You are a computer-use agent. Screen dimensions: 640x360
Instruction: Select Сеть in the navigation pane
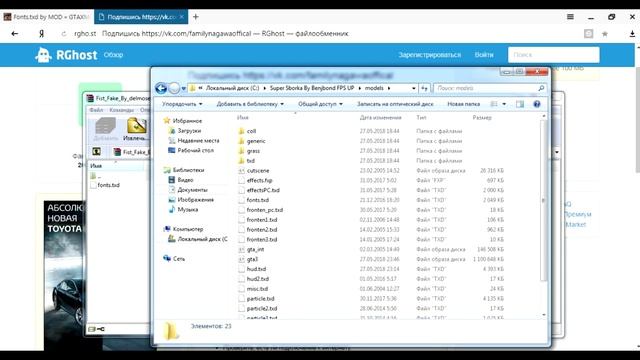click(179, 259)
